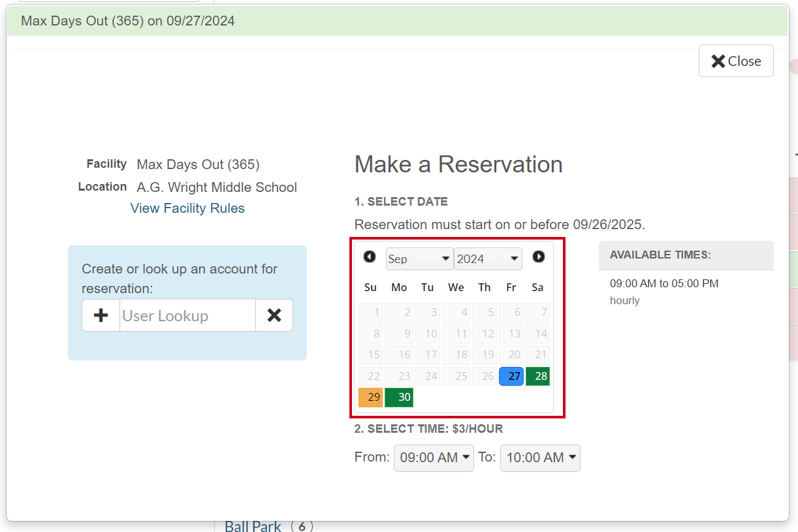Image resolution: width=798 pixels, height=532 pixels.
Task: Select September 29 on the calendar
Action: click(x=370, y=397)
